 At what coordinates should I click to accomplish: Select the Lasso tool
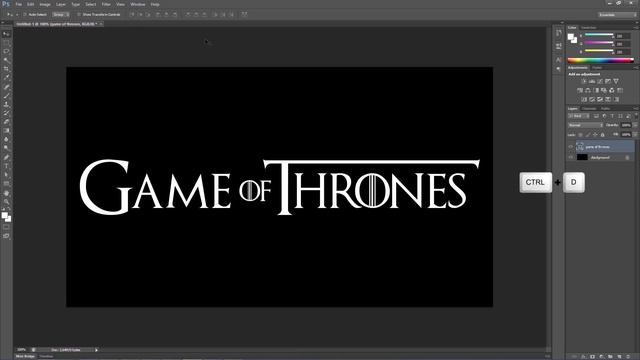click(6, 51)
